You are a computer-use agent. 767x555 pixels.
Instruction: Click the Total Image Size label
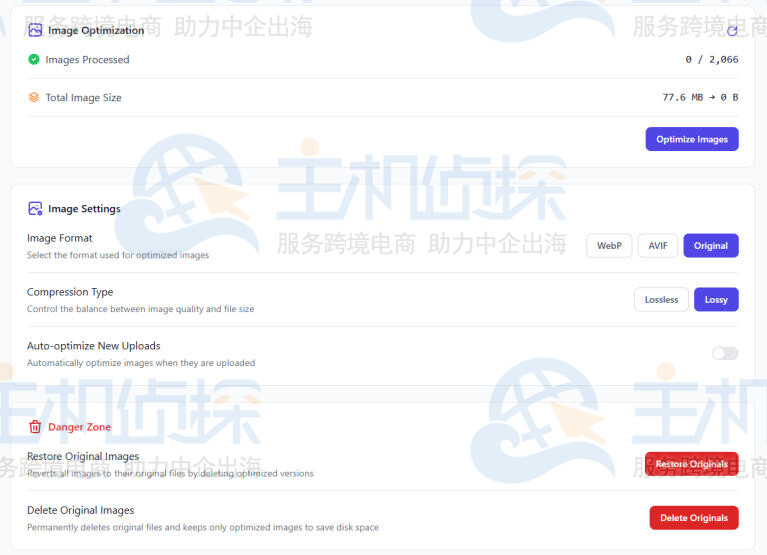(83, 97)
